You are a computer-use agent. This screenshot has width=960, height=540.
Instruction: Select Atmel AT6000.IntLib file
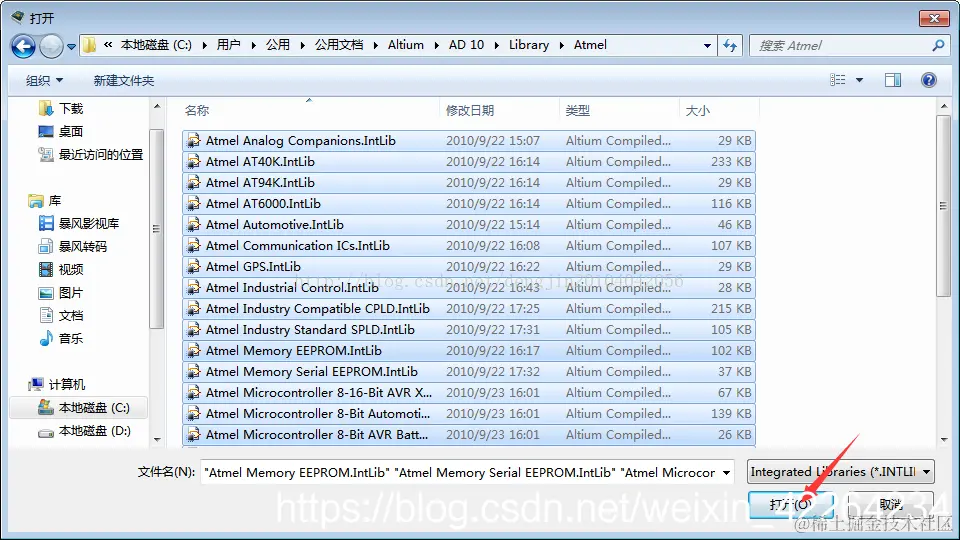pyautogui.click(x=468, y=203)
